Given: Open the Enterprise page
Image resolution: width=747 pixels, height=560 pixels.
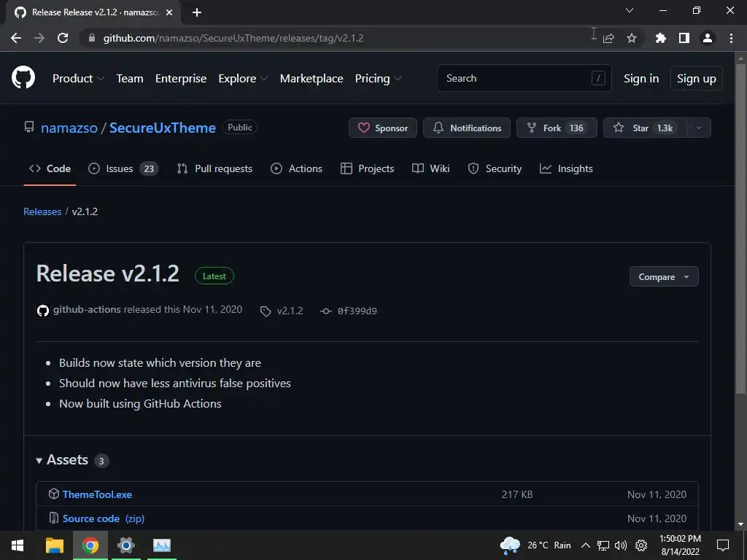Looking at the screenshot, I should click(181, 79).
